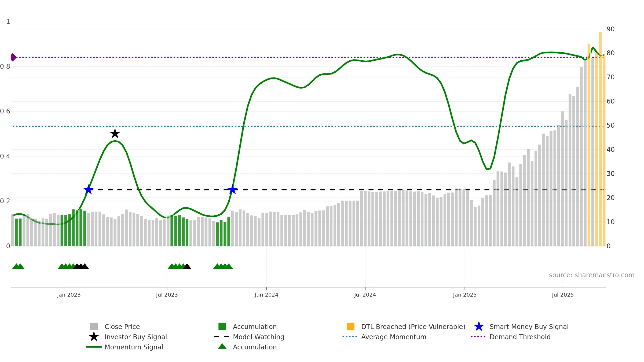Click the Close Price legend gray swatch
644x362 pixels.
(x=94, y=327)
